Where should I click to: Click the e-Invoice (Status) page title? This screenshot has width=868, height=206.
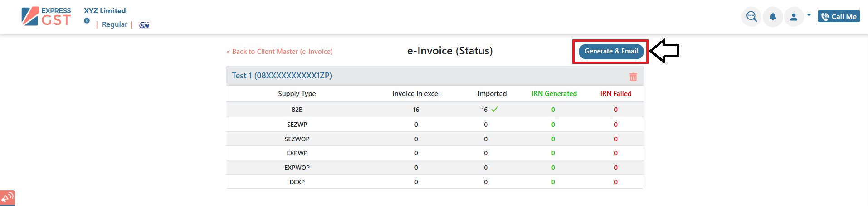point(450,51)
